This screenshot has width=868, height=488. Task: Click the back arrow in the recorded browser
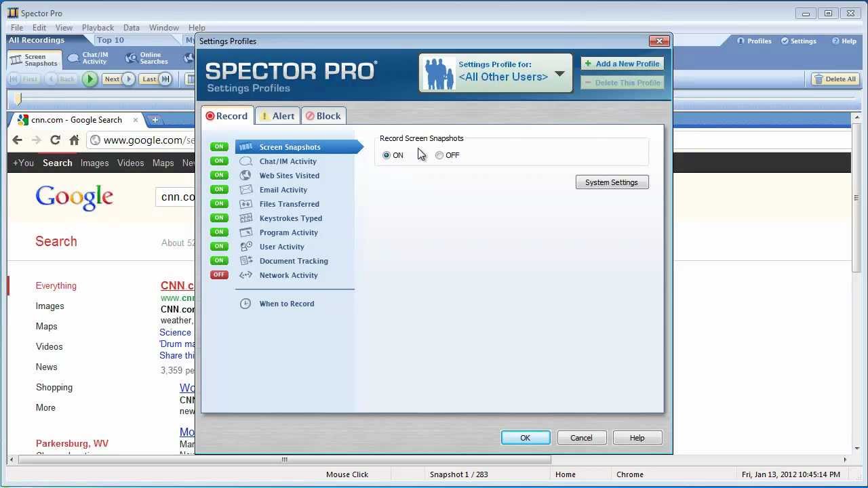18,140
